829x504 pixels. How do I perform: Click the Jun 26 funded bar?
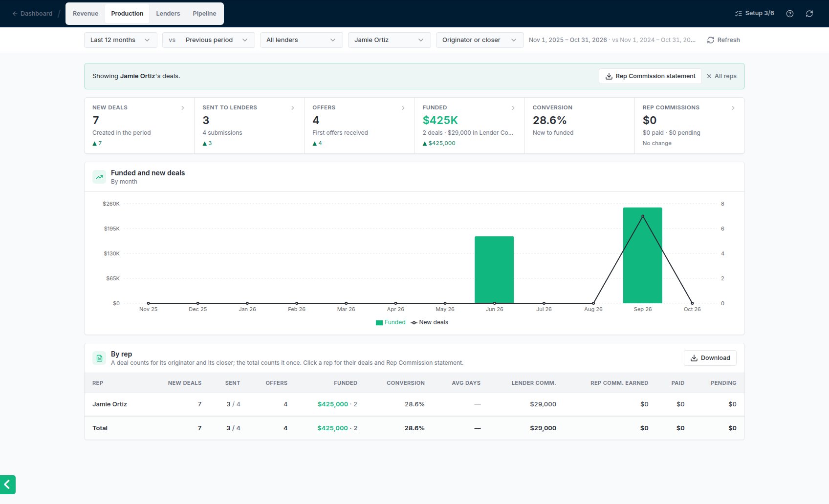(x=494, y=270)
